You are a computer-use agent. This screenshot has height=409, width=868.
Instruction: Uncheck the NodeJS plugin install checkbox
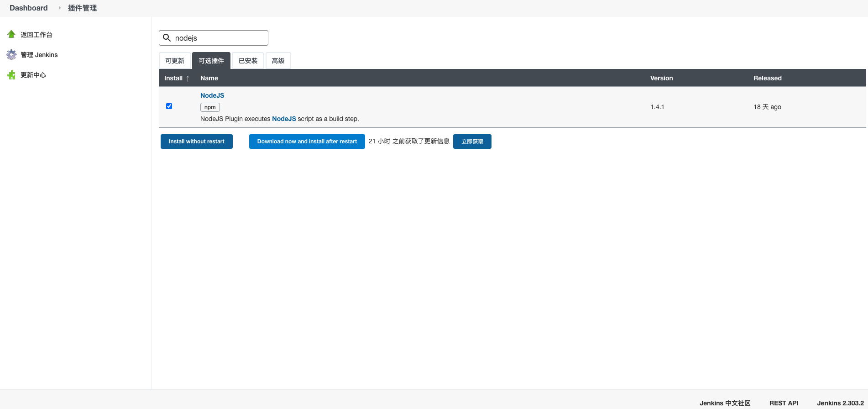tap(169, 106)
